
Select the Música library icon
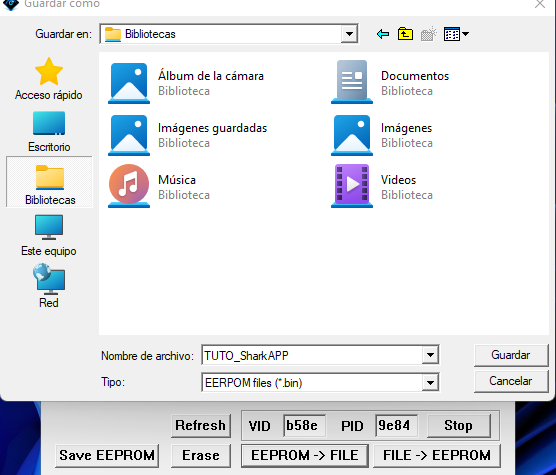(x=129, y=185)
